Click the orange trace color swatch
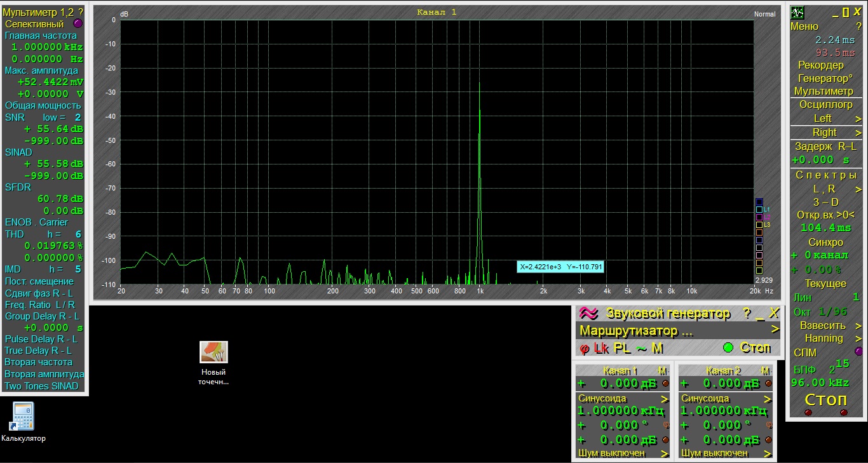The image size is (868, 463). pos(759,232)
